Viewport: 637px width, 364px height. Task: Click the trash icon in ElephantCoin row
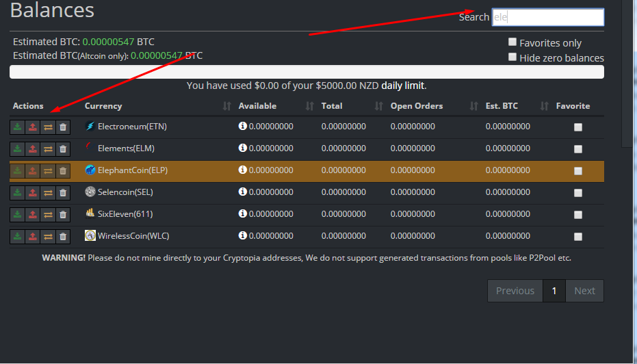(63, 170)
